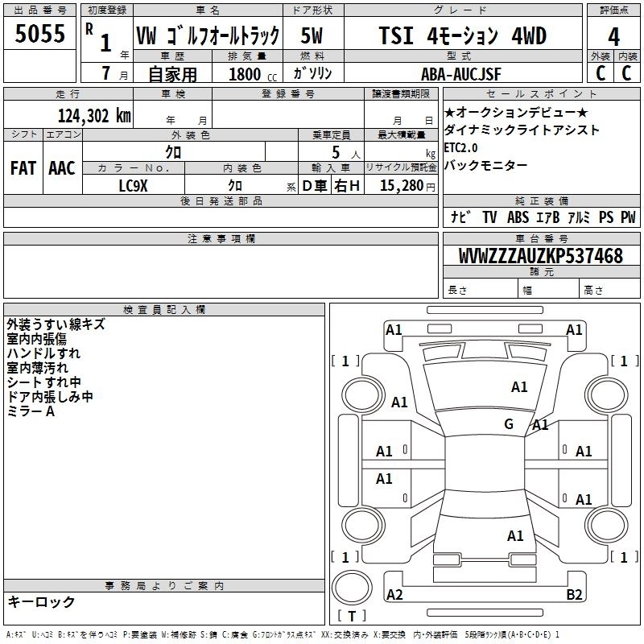Click the 右H steering indicator
The height and width of the screenshot is (644, 644).
point(347,186)
